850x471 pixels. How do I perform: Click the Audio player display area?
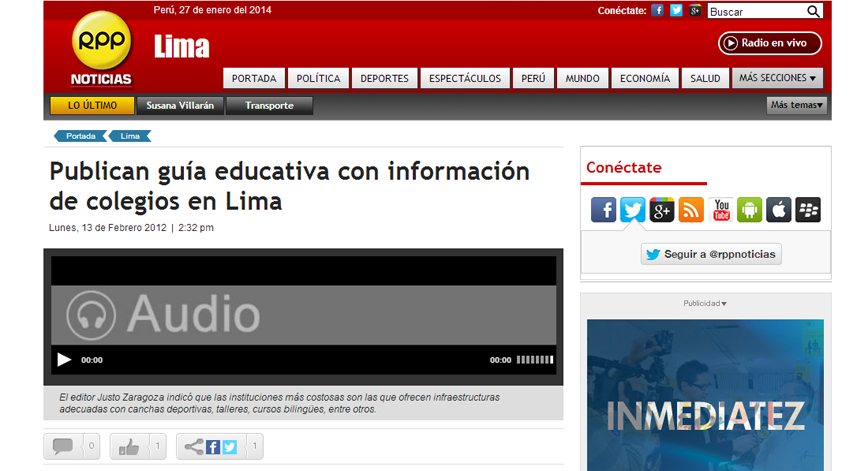coord(304,315)
